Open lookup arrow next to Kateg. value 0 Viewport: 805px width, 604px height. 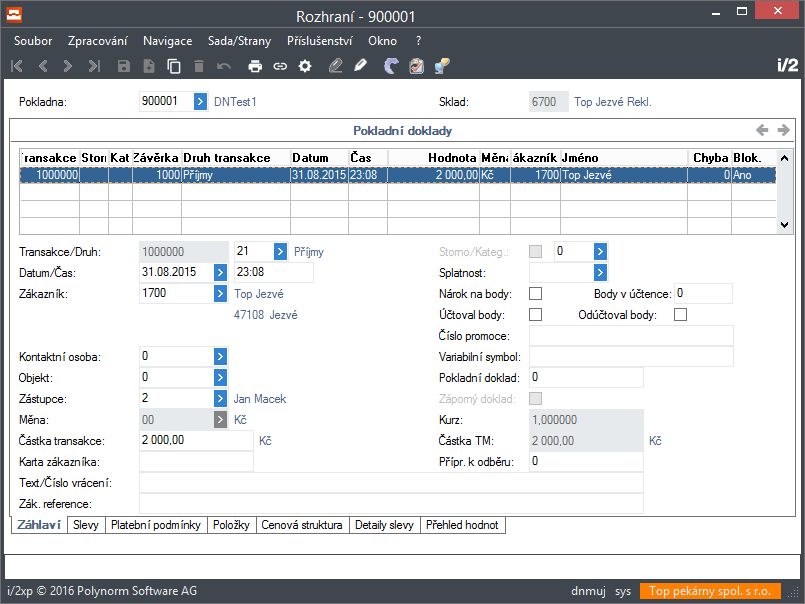(x=600, y=251)
